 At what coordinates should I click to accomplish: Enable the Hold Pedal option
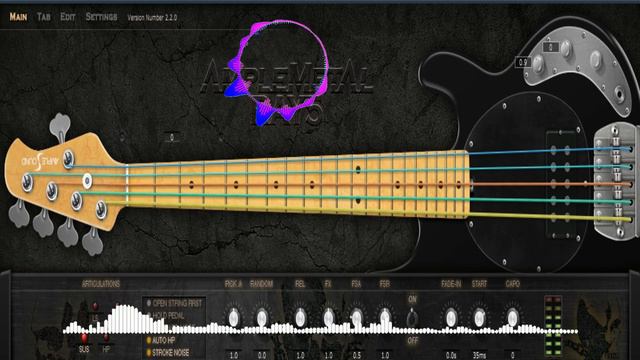click(x=165, y=316)
